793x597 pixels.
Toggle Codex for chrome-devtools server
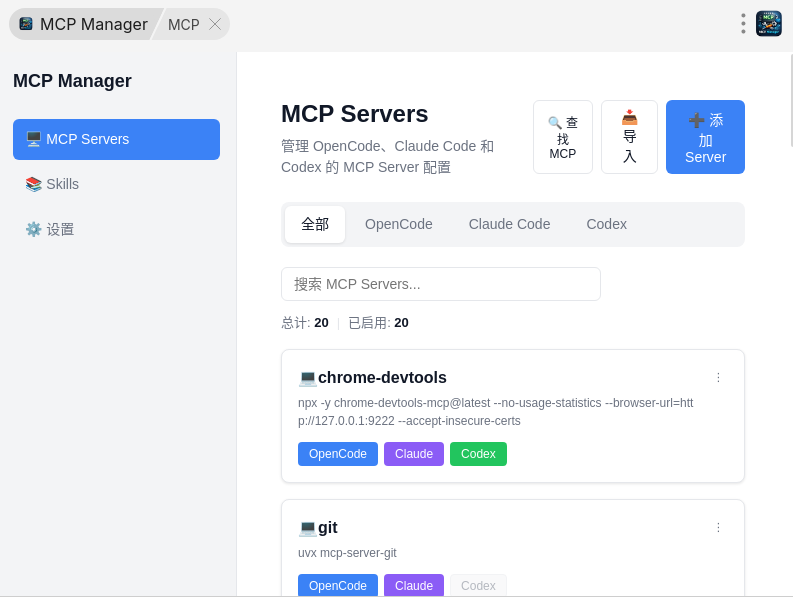478,454
